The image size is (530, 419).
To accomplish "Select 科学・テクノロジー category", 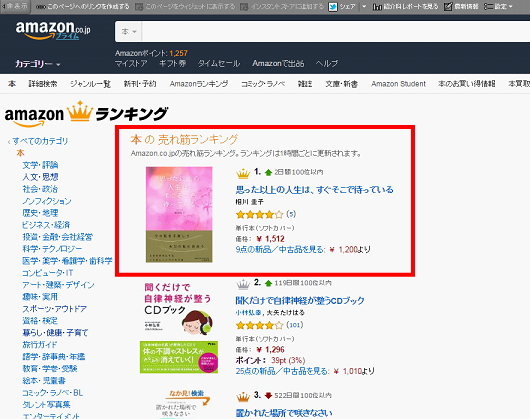I will [52, 249].
